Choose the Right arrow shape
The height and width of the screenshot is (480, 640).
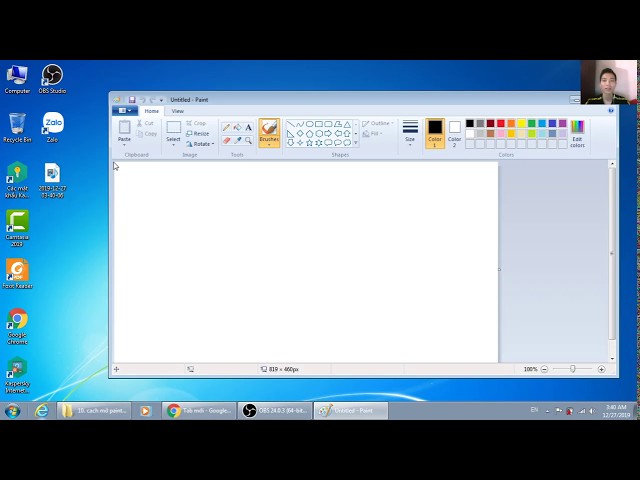328,133
